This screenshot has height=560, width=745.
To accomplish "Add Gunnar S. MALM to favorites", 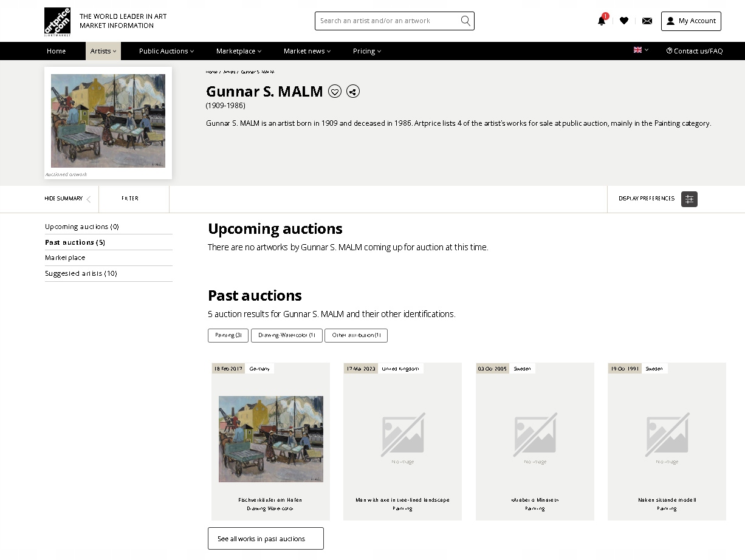I will (335, 92).
